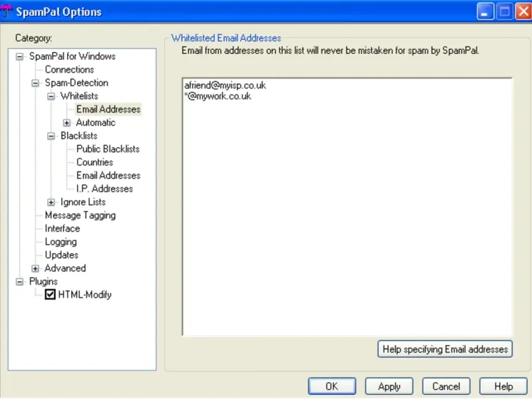
Task: Select the Spam-Detection category
Action: pyautogui.click(x=76, y=82)
